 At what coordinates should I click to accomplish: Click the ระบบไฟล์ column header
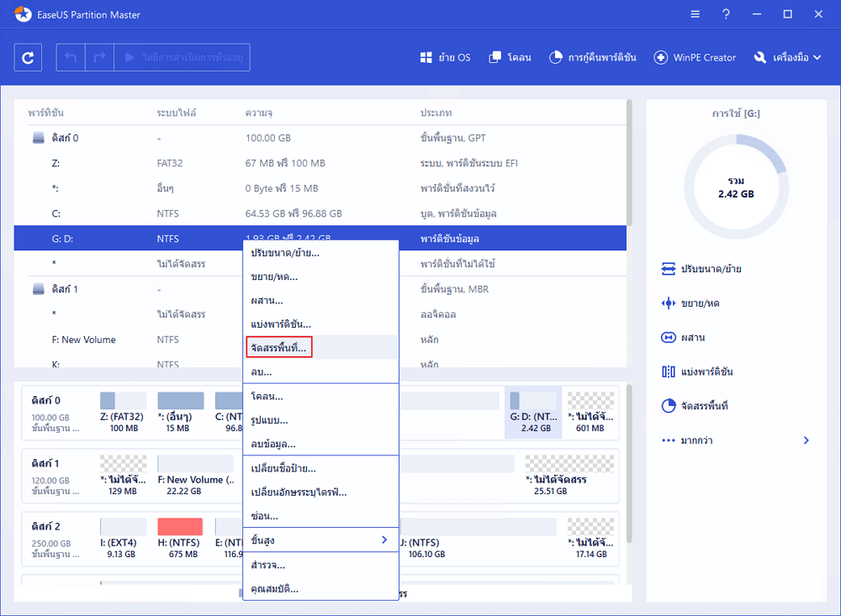177,113
